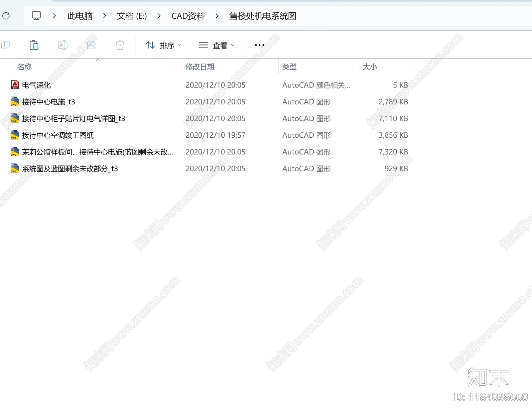Image resolution: width=532 pixels, height=410 pixels.
Task: Click the size value 5 KB
Action: [400, 85]
